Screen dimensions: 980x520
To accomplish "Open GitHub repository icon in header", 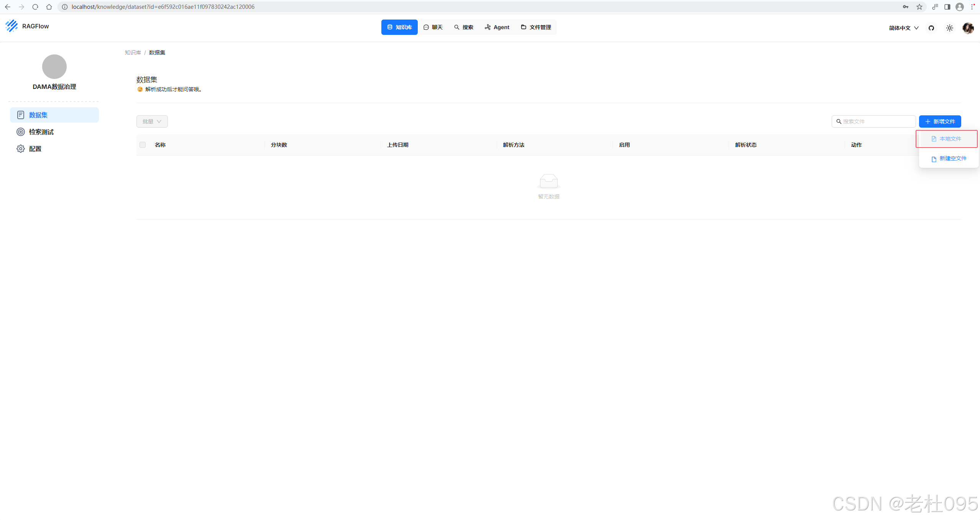I will pyautogui.click(x=931, y=28).
